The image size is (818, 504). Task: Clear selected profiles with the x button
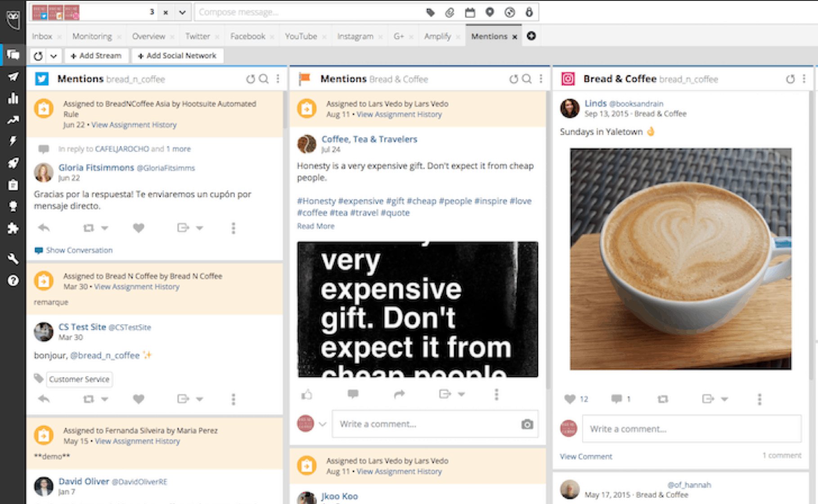pos(166,12)
